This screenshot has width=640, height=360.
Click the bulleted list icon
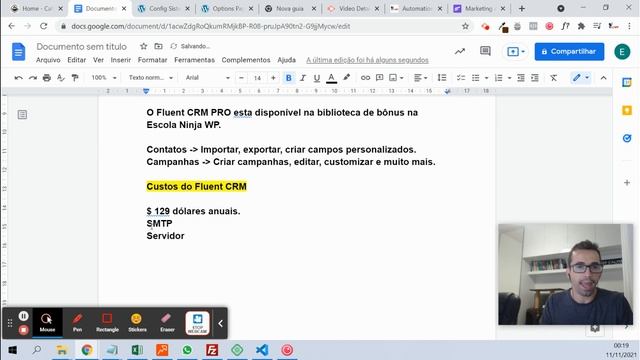point(476,78)
